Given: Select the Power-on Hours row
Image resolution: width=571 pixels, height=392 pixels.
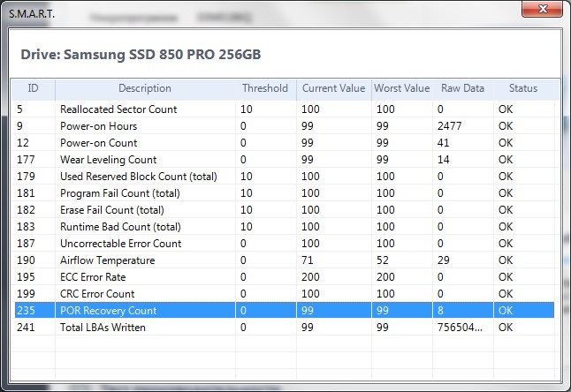Looking at the screenshot, I should click(285, 126).
